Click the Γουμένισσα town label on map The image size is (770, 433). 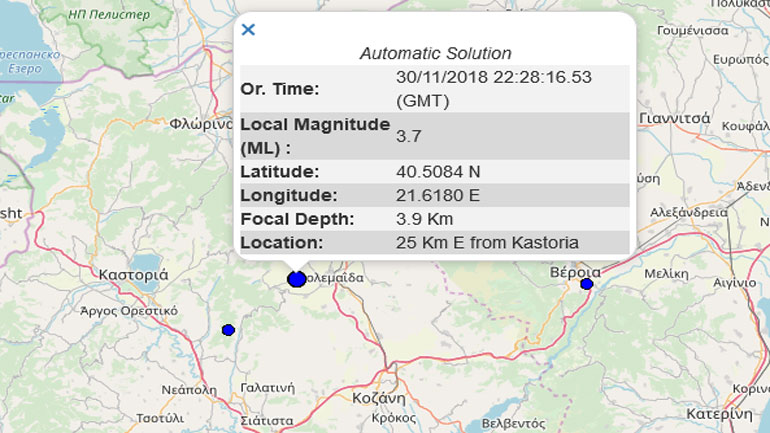tap(690, 31)
